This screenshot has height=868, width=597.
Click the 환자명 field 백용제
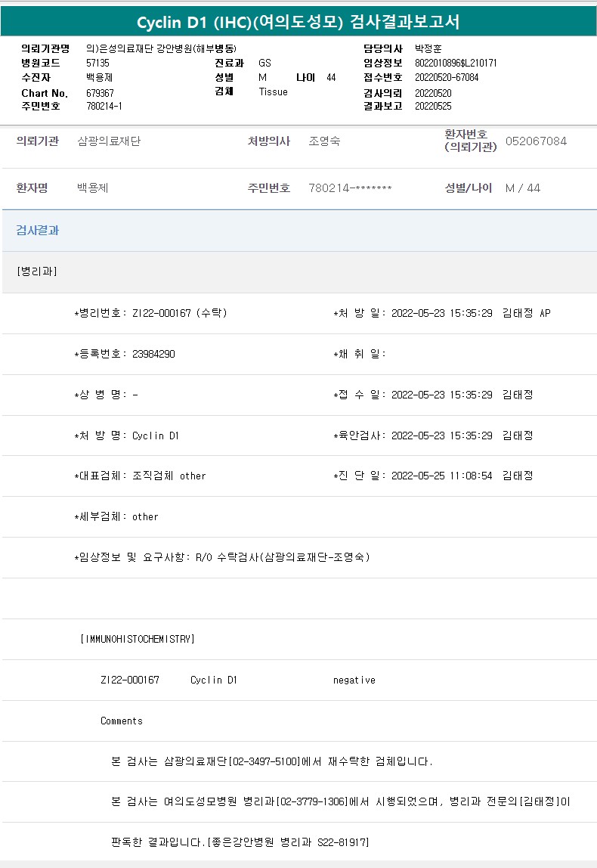pyautogui.click(x=93, y=188)
